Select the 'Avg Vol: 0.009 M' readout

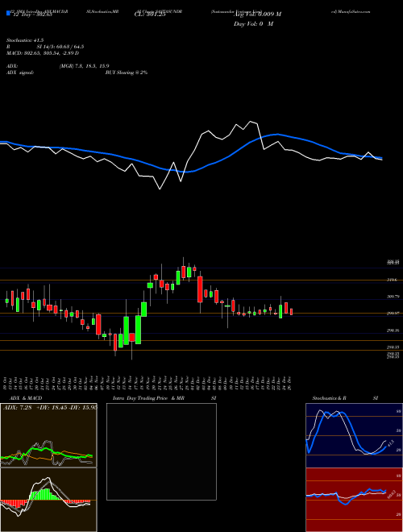point(257,15)
